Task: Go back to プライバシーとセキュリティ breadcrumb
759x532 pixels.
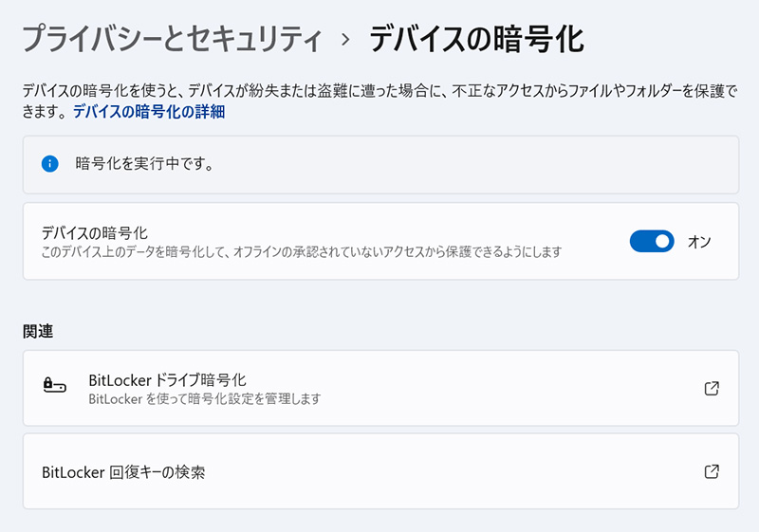Action: (x=172, y=40)
